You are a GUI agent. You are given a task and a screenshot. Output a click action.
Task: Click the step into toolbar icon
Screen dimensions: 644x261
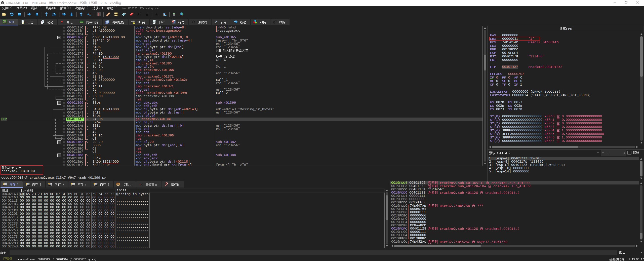(46, 14)
